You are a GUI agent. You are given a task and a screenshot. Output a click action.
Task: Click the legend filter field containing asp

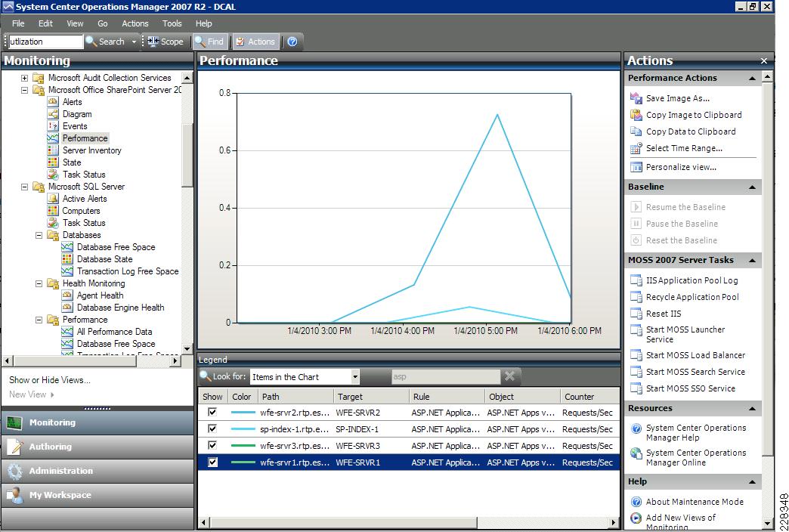tap(446, 376)
